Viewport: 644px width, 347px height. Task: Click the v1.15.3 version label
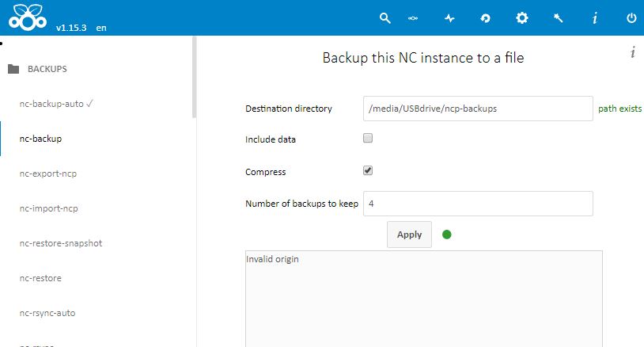coord(71,28)
